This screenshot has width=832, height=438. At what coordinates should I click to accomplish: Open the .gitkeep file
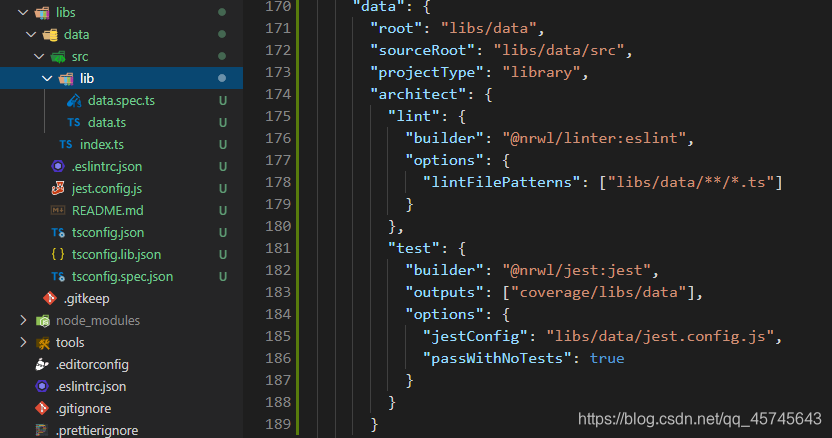86,298
